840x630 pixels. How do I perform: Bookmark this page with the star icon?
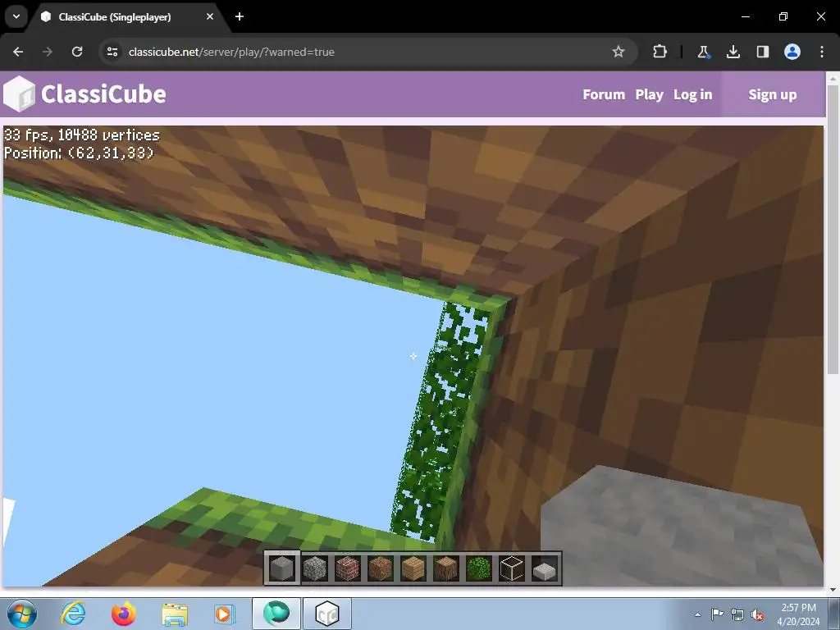619,52
